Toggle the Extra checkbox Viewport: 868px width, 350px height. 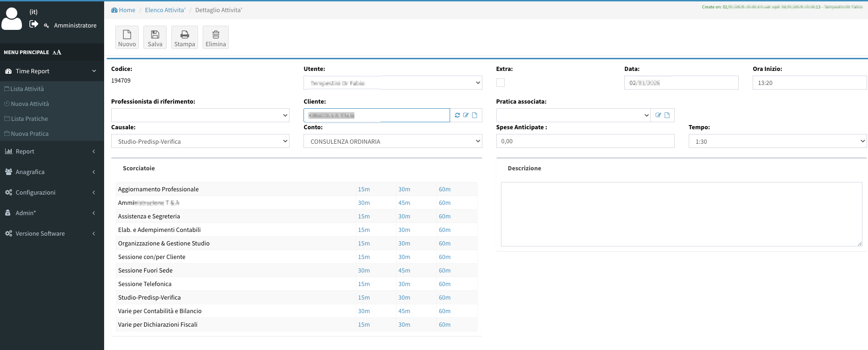point(501,83)
